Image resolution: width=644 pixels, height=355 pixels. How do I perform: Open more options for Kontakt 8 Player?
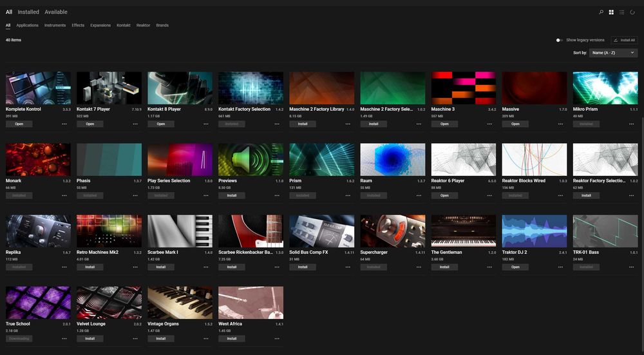[x=206, y=124]
